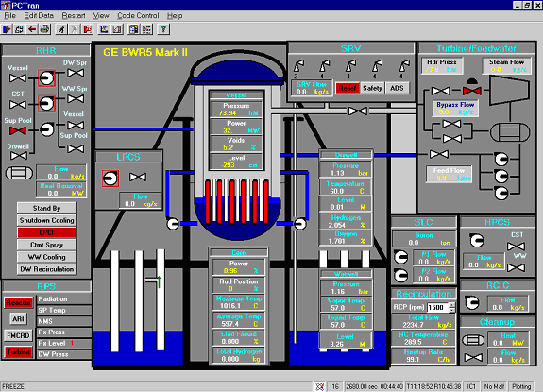This screenshot has width=543, height=392.
Task: Click the vessel pressure 73.94 value
Action: click(x=228, y=113)
